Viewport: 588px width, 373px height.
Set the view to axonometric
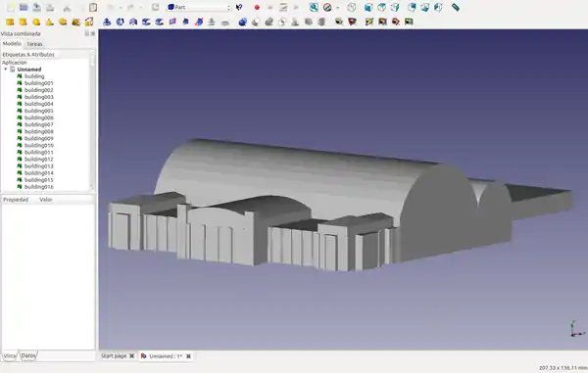pos(352,7)
